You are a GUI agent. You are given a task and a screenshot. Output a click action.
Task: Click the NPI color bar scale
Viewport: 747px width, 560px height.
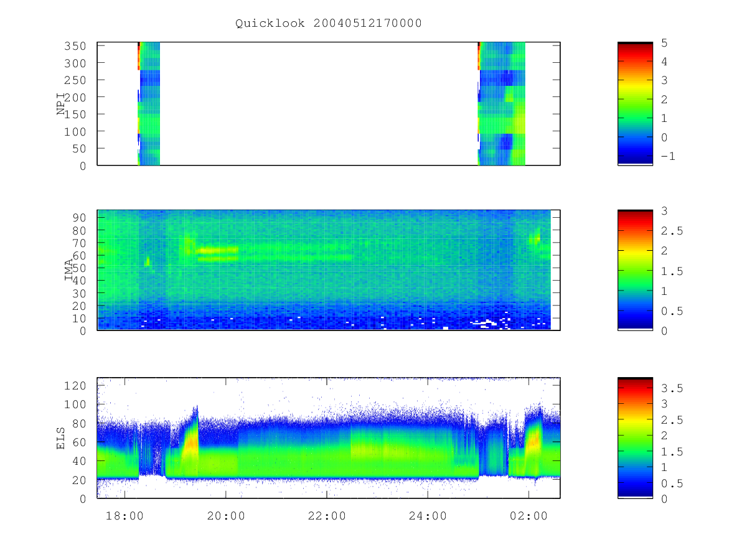click(x=635, y=103)
